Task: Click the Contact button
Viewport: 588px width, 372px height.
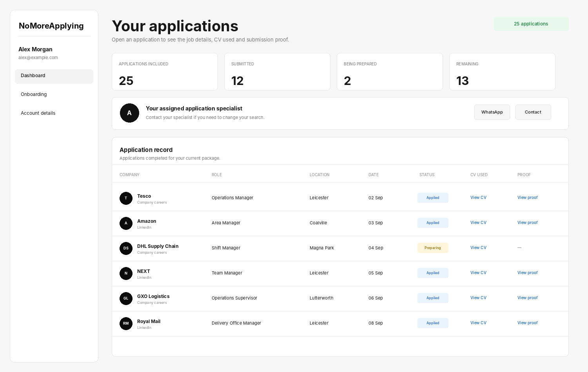Action: click(533, 112)
